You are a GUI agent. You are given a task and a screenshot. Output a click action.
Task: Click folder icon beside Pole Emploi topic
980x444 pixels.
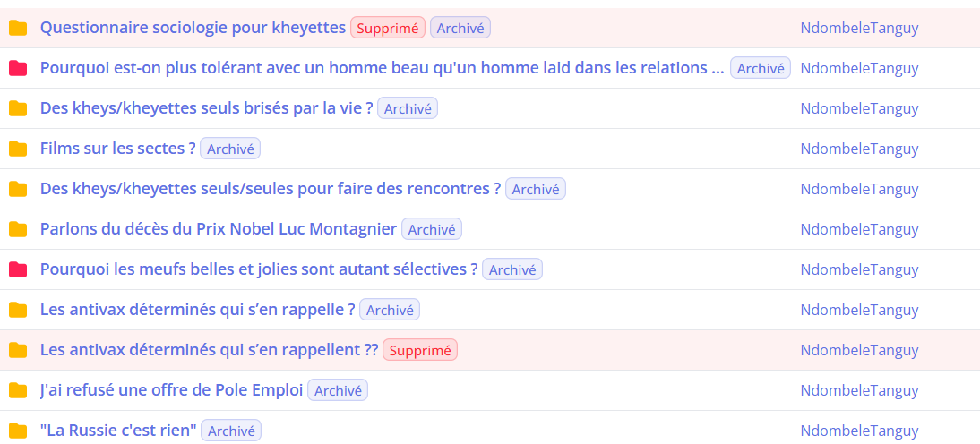point(18,391)
